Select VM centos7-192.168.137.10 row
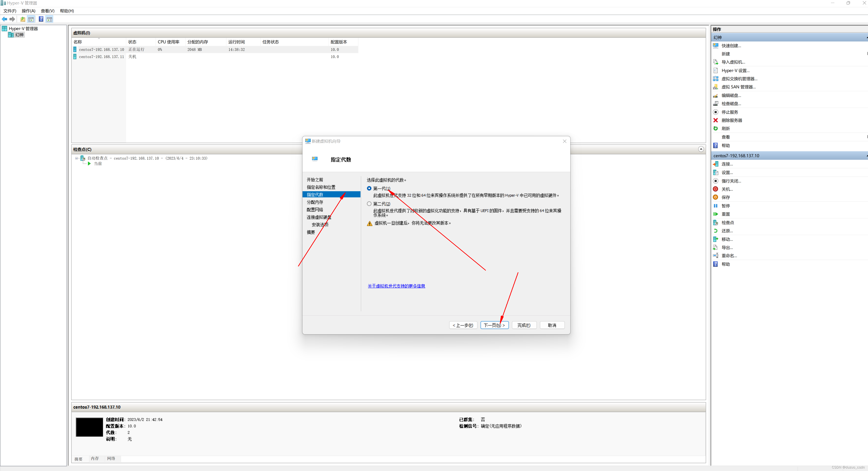The image size is (868, 471). click(x=215, y=49)
